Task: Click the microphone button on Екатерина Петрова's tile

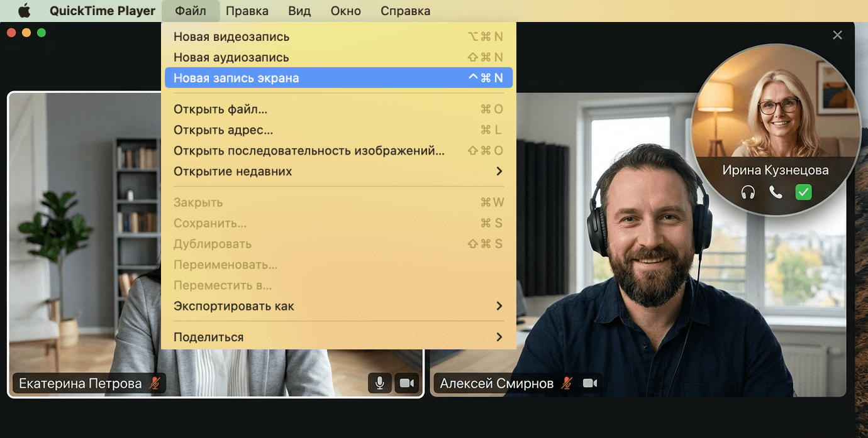Action: (x=380, y=383)
